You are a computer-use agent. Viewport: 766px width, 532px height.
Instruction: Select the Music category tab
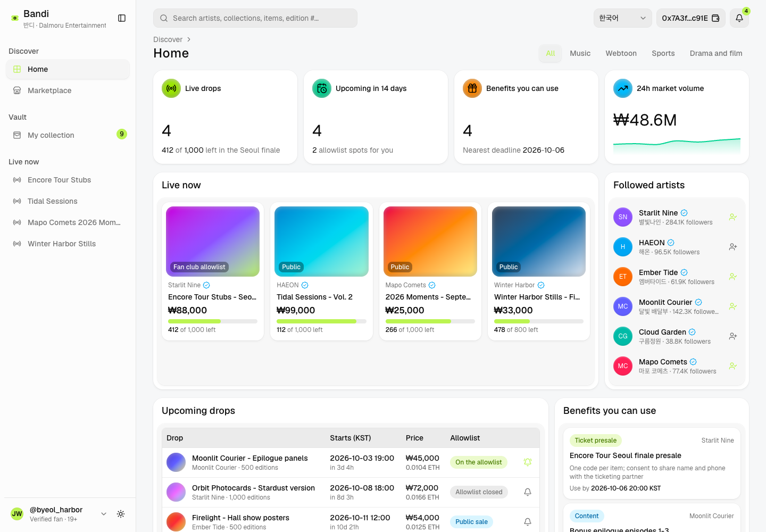click(580, 53)
